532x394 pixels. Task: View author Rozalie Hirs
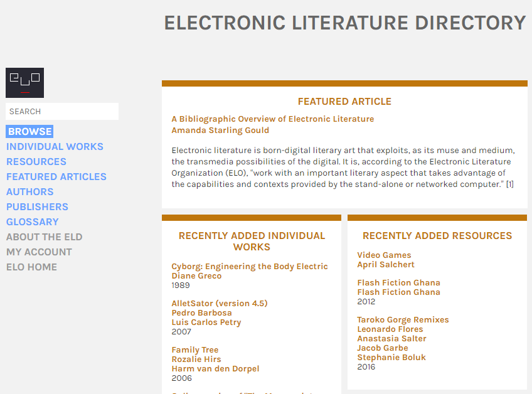pos(196,359)
